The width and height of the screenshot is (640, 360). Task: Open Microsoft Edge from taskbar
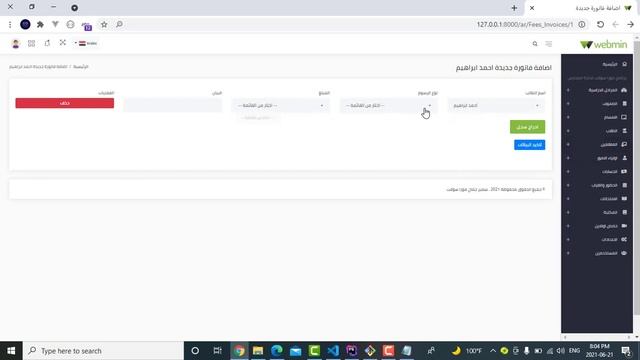click(277, 351)
